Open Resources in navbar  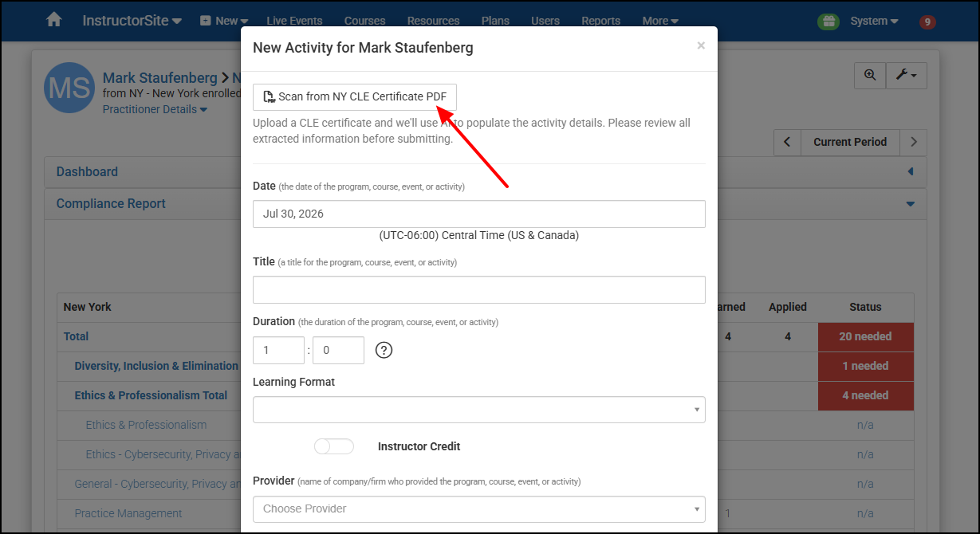[433, 21]
